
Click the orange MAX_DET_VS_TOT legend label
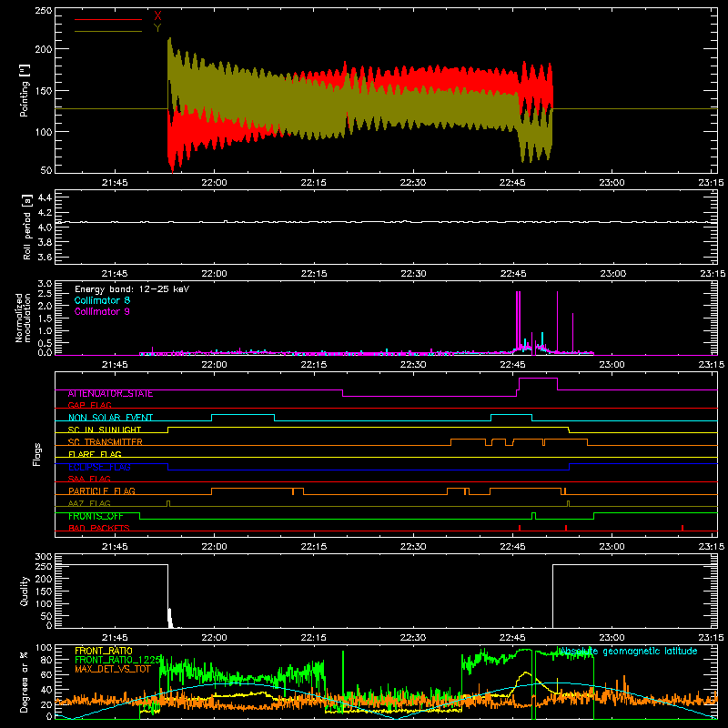click(x=113, y=669)
